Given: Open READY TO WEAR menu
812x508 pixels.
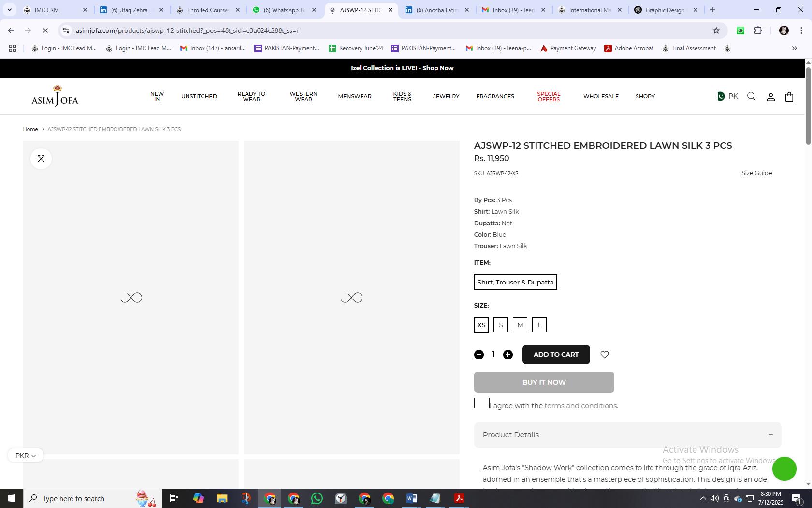Looking at the screenshot, I should 251,96.
